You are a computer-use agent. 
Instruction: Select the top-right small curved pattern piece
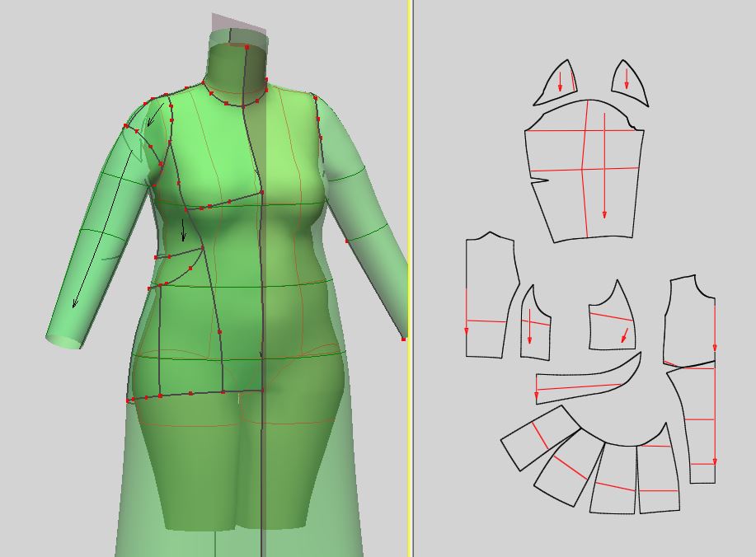coord(628,83)
